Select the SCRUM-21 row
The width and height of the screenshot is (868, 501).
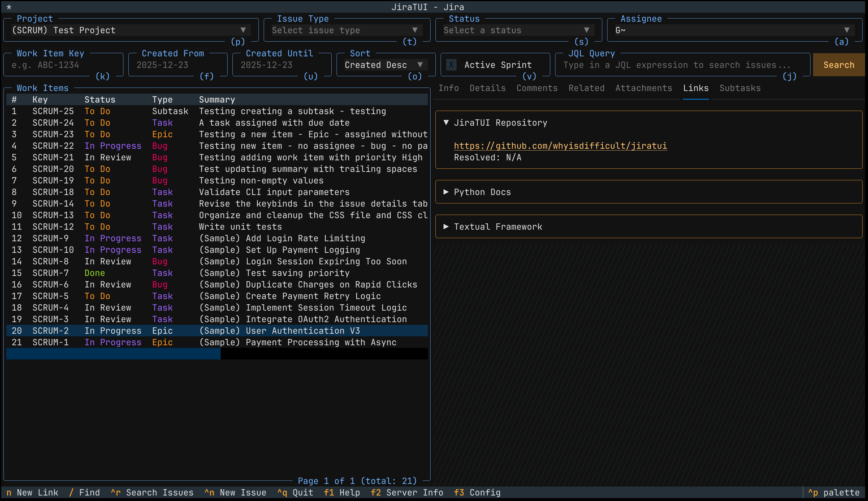click(x=217, y=157)
